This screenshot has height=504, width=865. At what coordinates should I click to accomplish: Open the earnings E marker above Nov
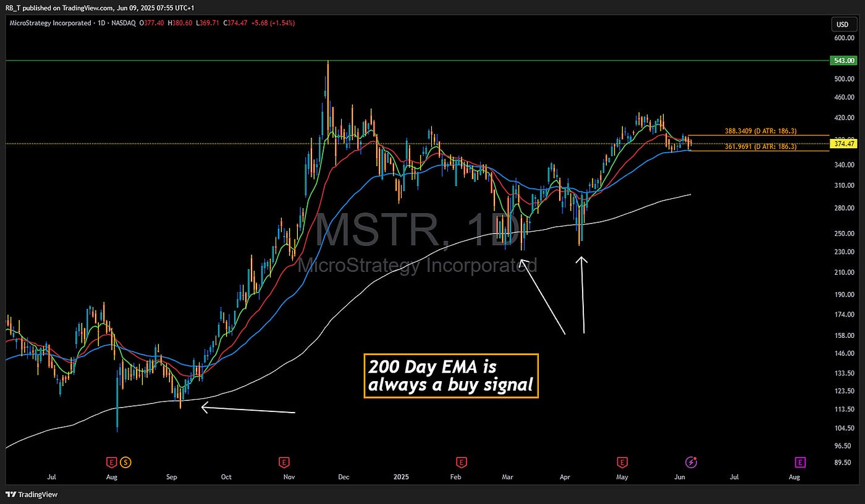tap(284, 461)
